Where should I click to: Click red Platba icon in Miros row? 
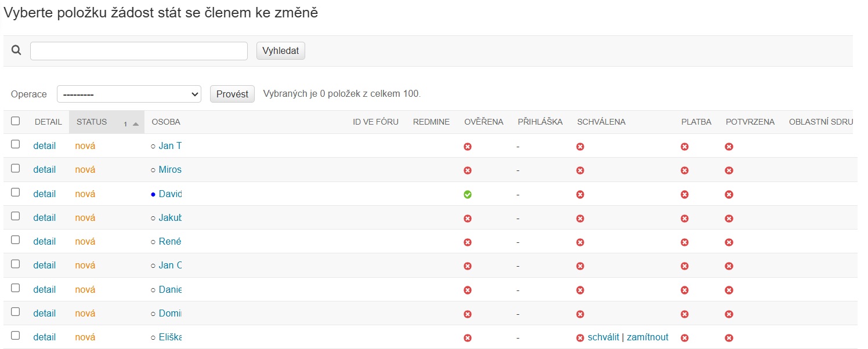click(x=685, y=170)
